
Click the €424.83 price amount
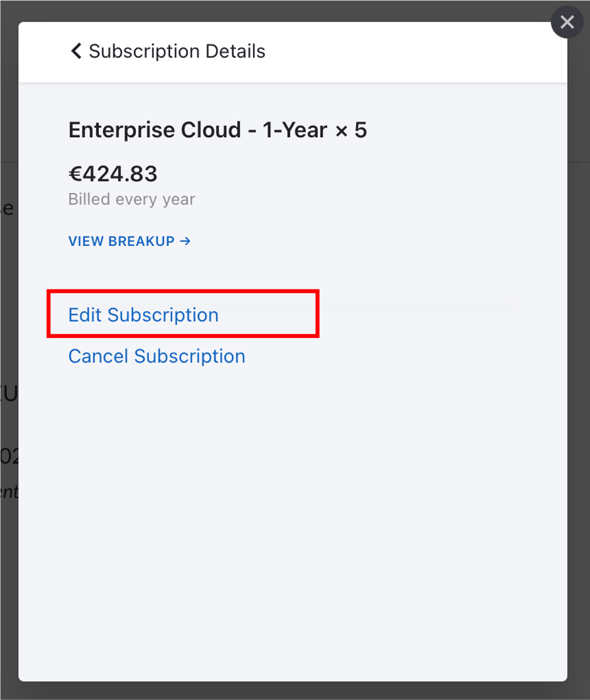(x=113, y=174)
